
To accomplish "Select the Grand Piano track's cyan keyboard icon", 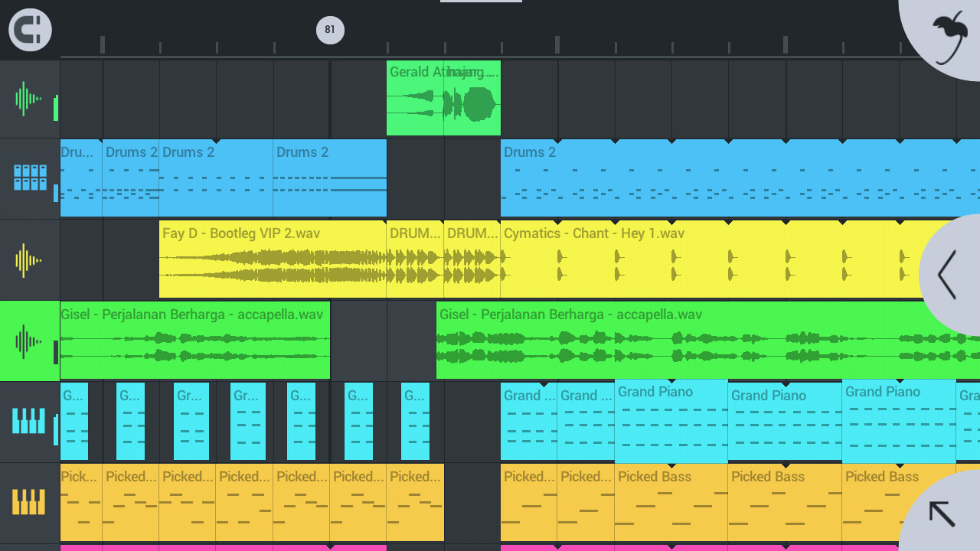I will pos(29,422).
